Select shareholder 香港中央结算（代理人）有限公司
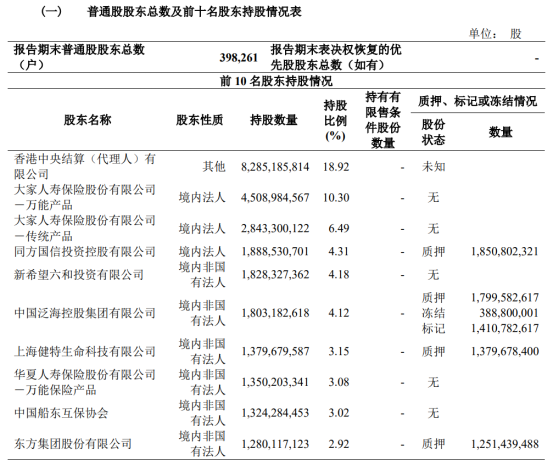 coord(85,166)
